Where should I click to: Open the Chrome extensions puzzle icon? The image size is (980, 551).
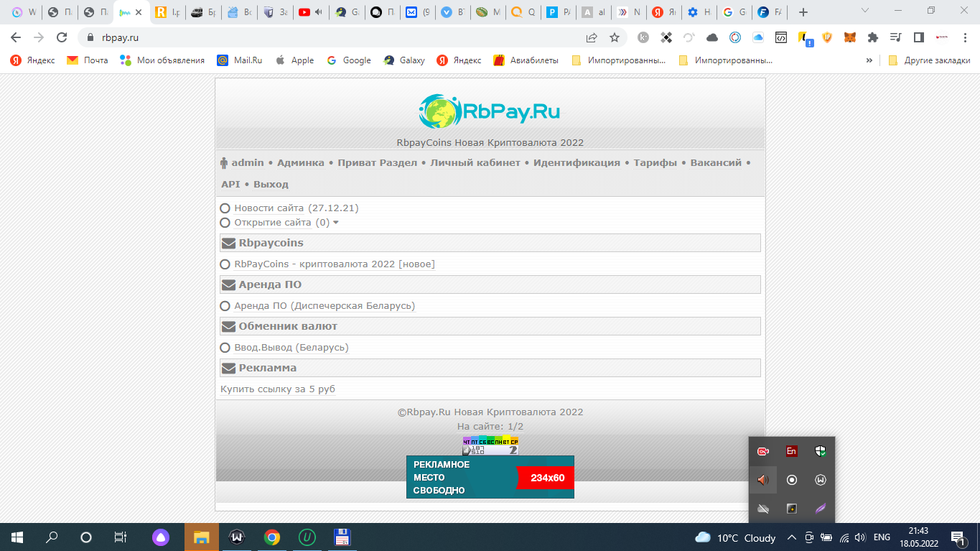tap(872, 37)
